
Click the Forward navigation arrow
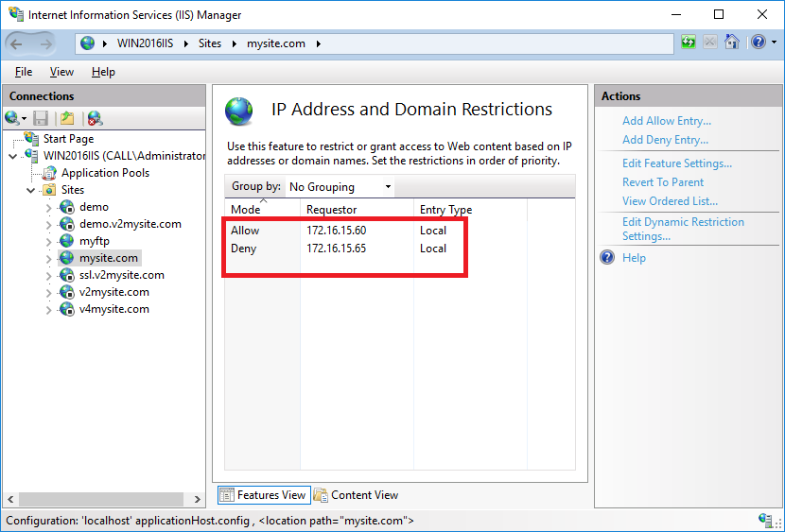[x=46, y=44]
